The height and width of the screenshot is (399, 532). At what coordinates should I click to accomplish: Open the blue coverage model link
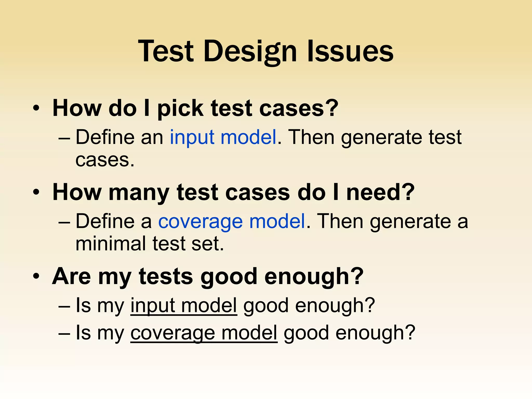232,221
